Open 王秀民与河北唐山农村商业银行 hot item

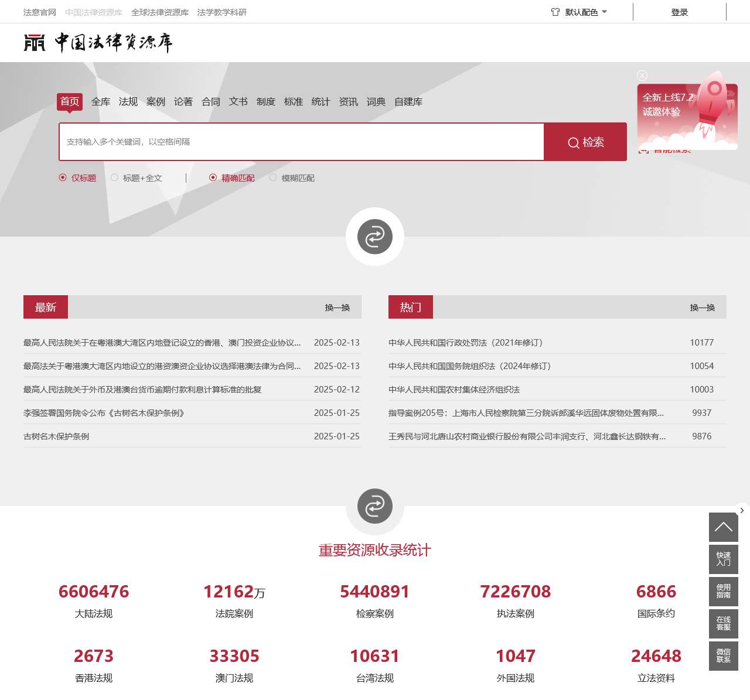pyautogui.click(x=527, y=436)
